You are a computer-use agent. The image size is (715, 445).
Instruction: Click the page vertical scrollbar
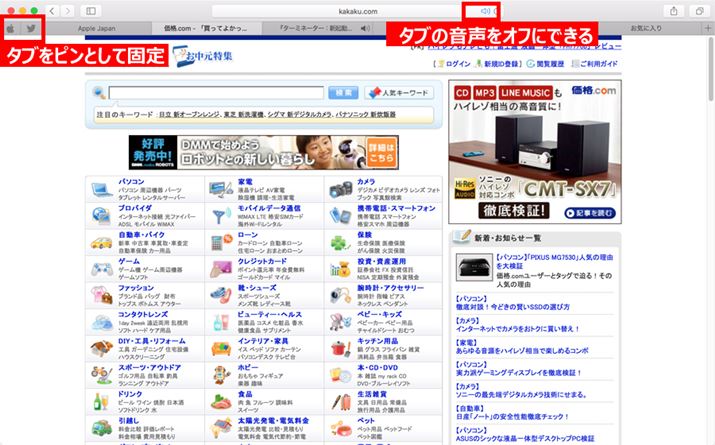710,69
